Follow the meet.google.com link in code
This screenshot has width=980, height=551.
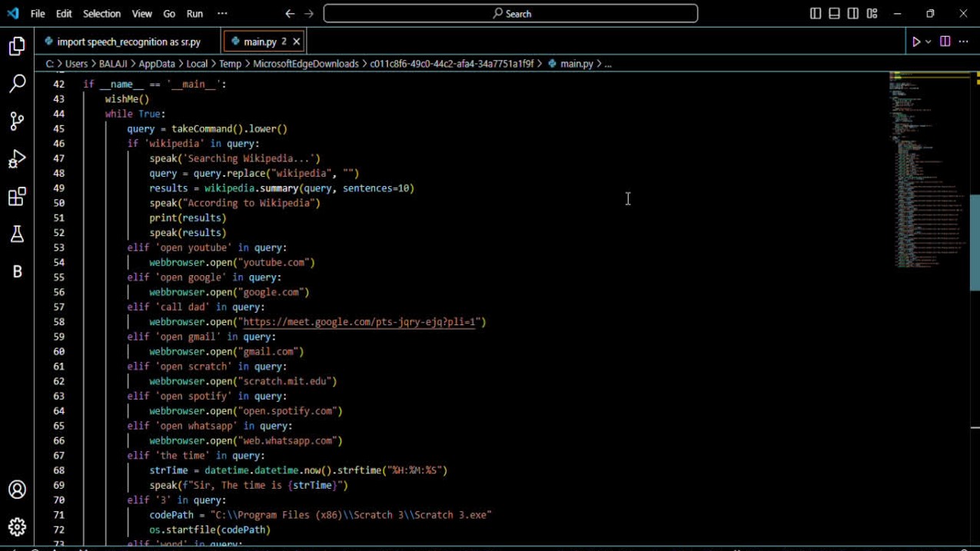pyautogui.click(x=360, y=322)
